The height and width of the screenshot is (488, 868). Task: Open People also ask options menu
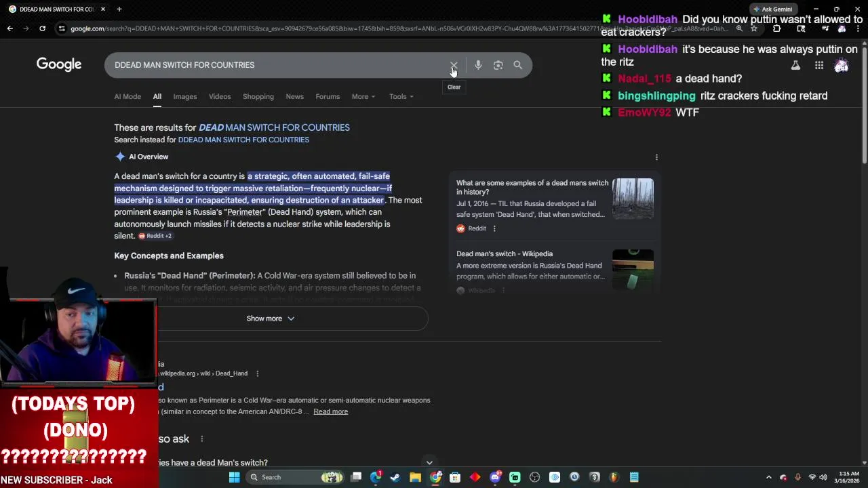[201, 439]
